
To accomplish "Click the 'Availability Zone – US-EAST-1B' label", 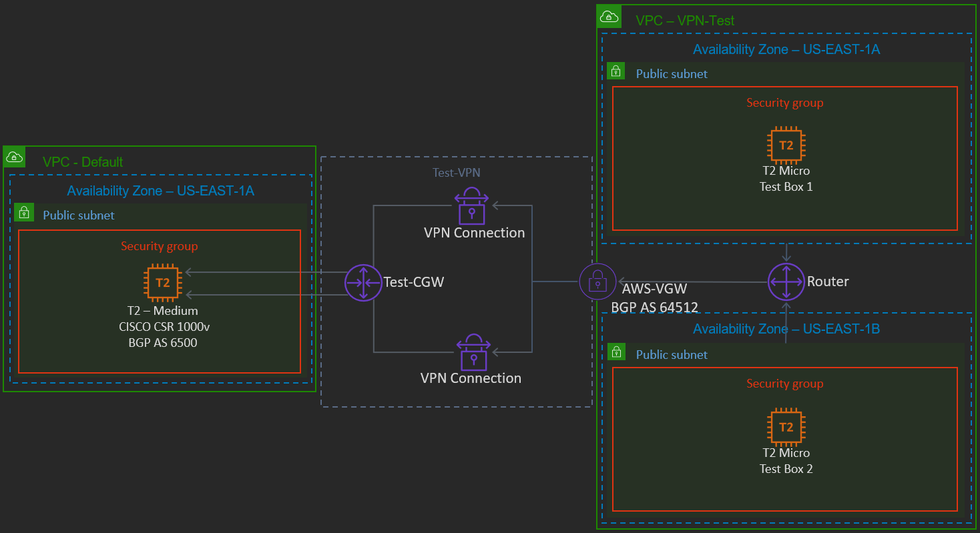I will coord(786,330).
